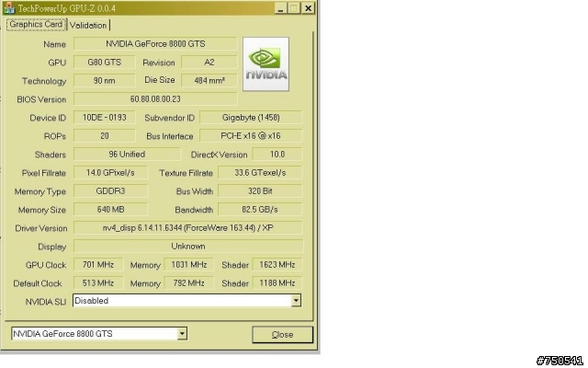Click the Default Shader value 1188 MHz

(x=277, y=283)
